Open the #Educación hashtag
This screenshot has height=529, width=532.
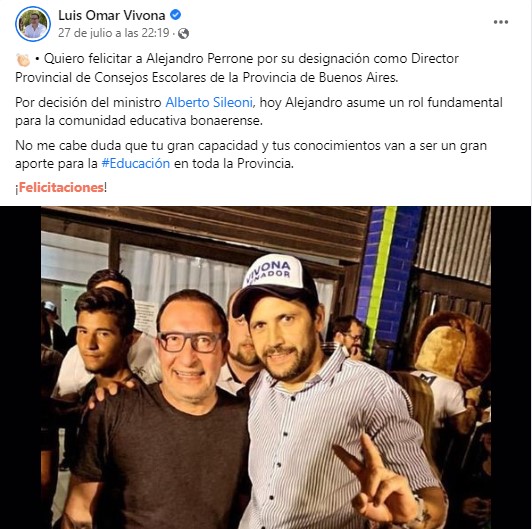(136, 164)
